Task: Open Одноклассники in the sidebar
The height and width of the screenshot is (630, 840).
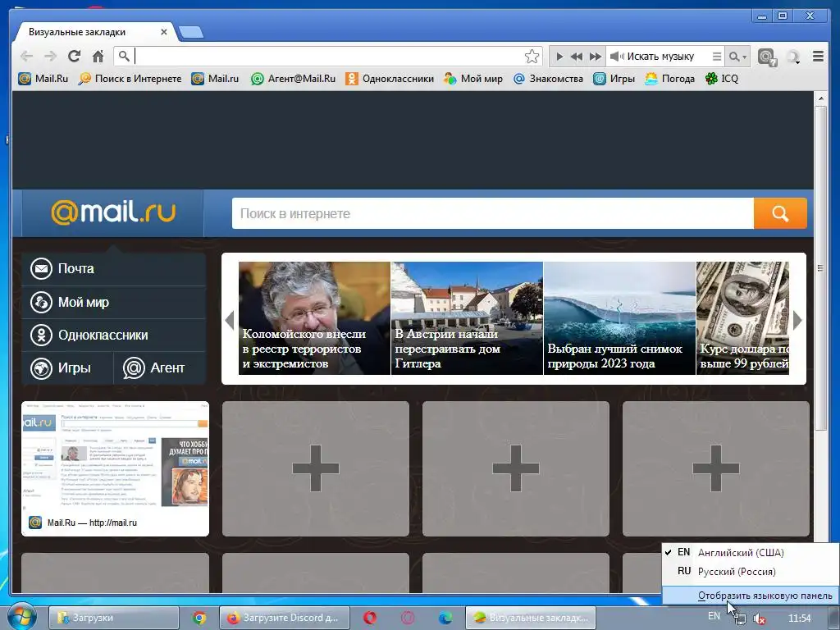Action: click(113, 336)
